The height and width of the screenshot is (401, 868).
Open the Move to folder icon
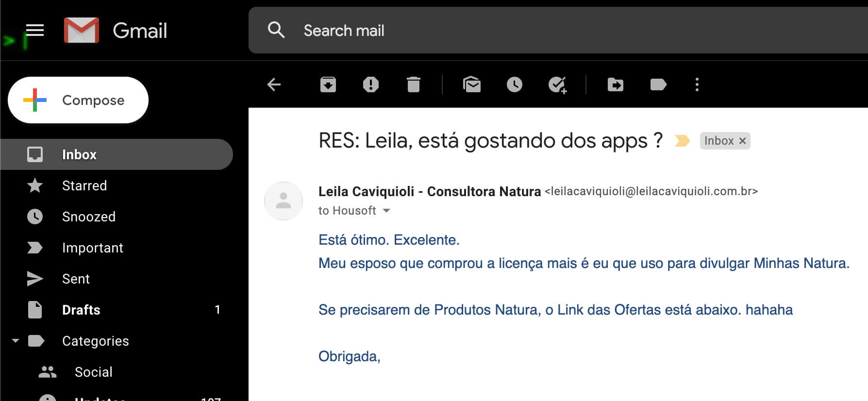(x=616, y=84)
